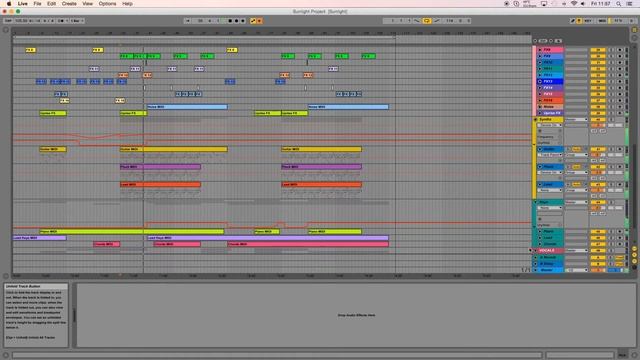Arm the Noise track for recording
The height and width of the screenshot is (360, 640).
pyautogui.click(x=620, y=107)
